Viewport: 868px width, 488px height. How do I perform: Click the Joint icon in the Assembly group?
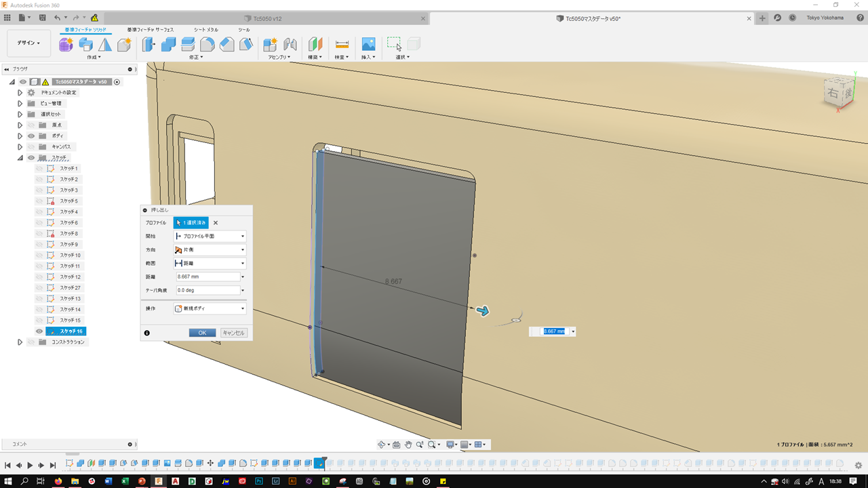pos(290,45)
